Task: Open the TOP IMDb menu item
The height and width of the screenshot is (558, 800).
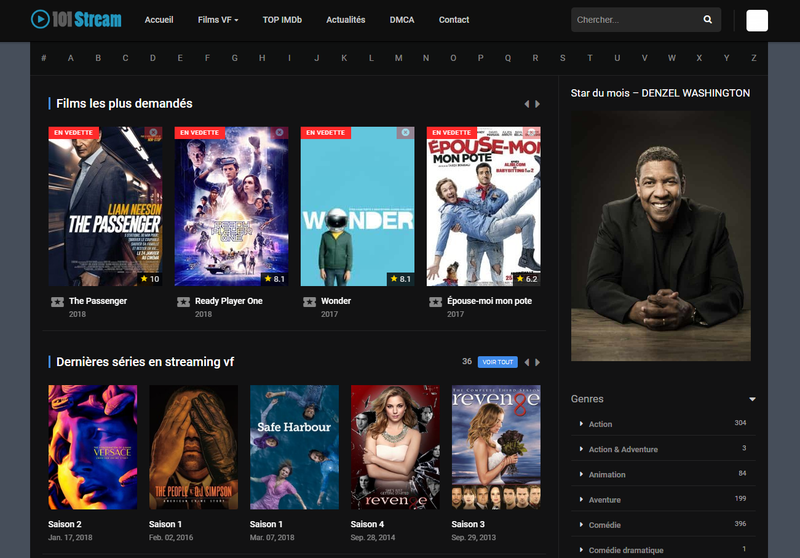Action: tap(282, 20)
